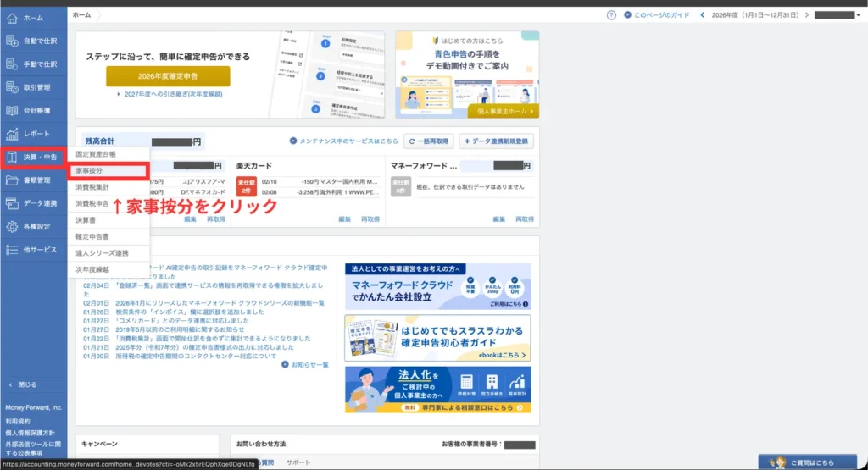
Task: Click the 2026年度確定申告 button
Action: coord(168,76)
